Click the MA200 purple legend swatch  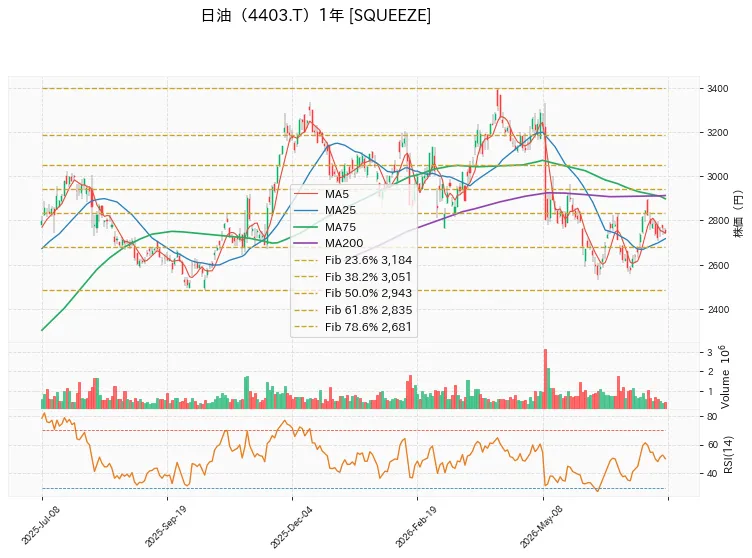[x=306, y=243]
